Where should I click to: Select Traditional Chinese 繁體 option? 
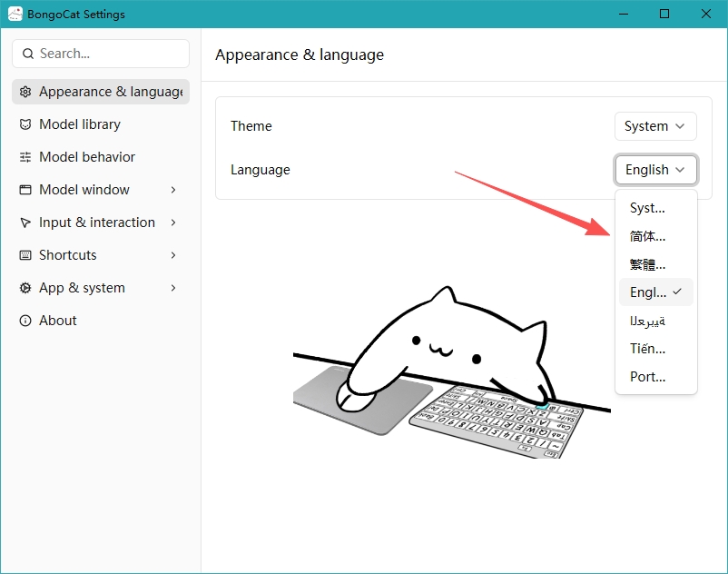click(x=655, y=264)
